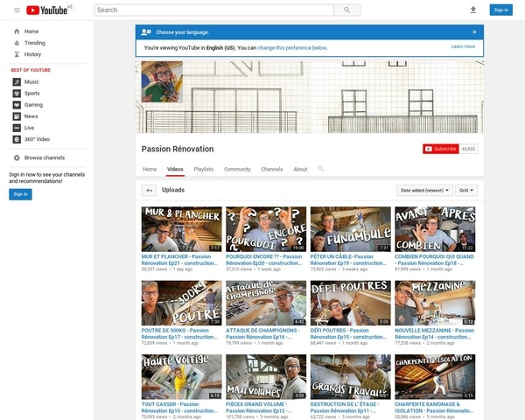Switch to the channel Home tab

[x=150, y=169]
